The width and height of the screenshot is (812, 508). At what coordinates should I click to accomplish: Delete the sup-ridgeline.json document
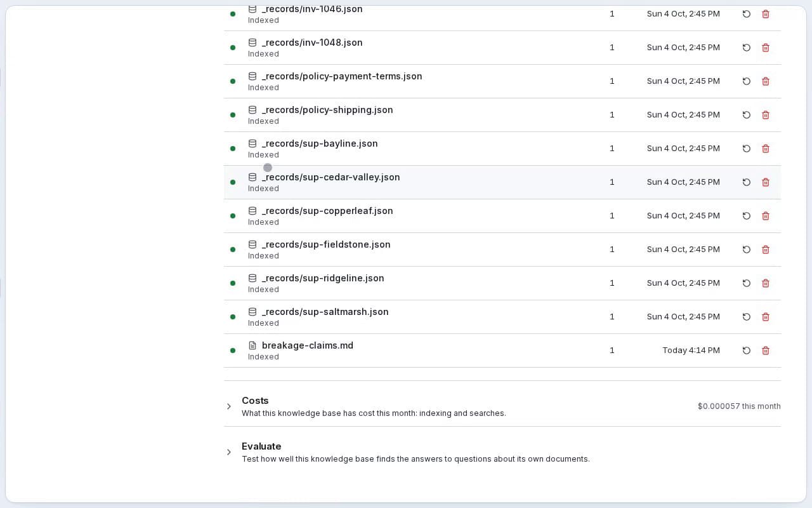point(766,283)
